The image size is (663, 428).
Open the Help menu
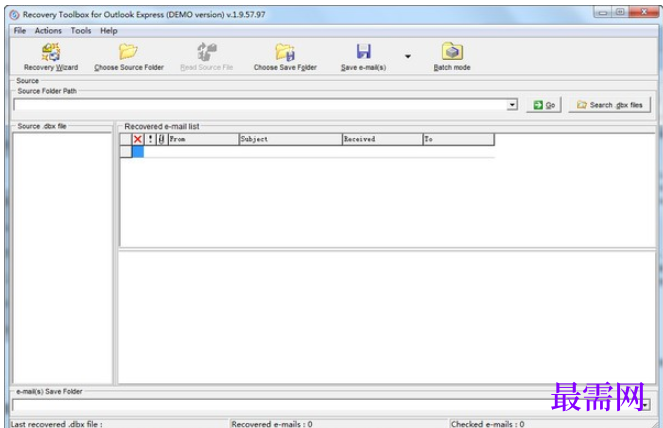[x=109, y=30]
